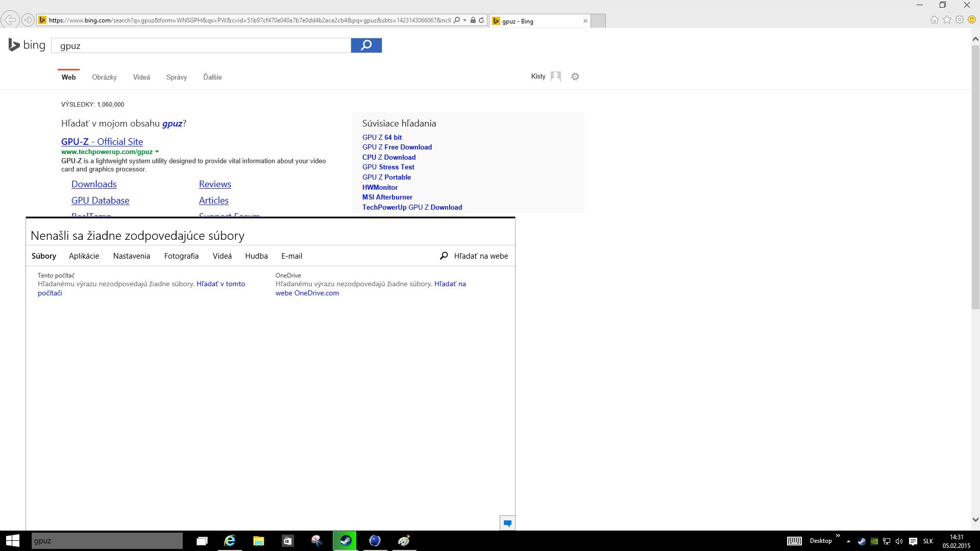Refresh the page with the reload icon
The height and width of the screenshot is (551, 980).
click(481, 20)
